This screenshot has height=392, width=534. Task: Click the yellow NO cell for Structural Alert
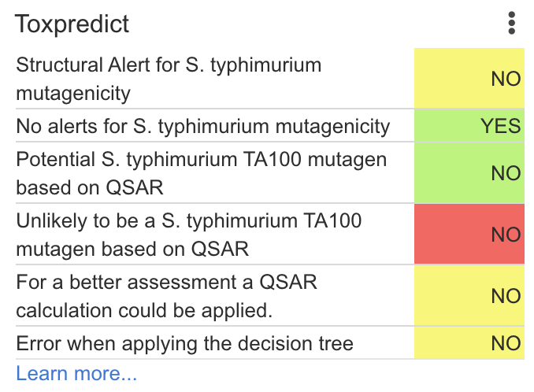[x=469, y=79]
